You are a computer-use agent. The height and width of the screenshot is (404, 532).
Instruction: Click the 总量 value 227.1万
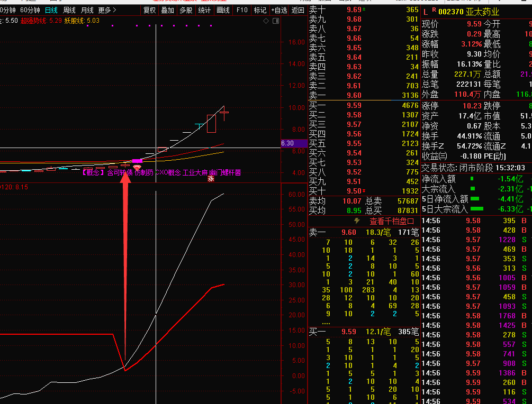coord(468,74)
